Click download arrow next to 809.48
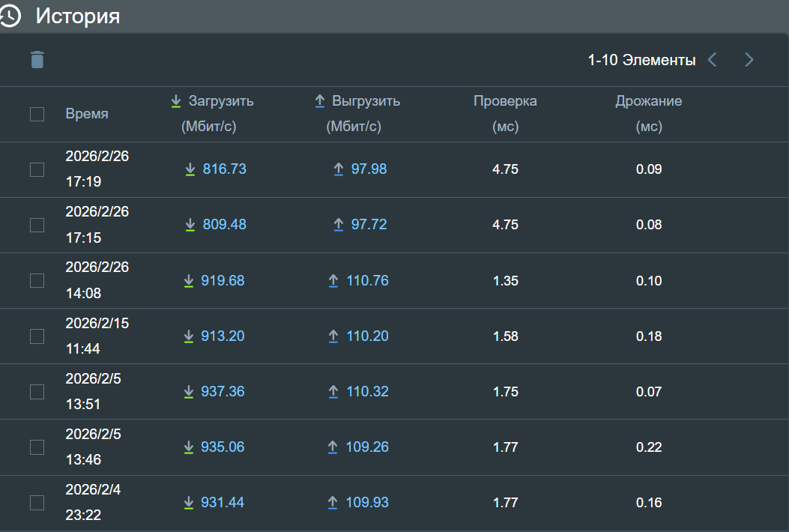The width and height of the screenshot is (789, 532). [x=190, y=225]
